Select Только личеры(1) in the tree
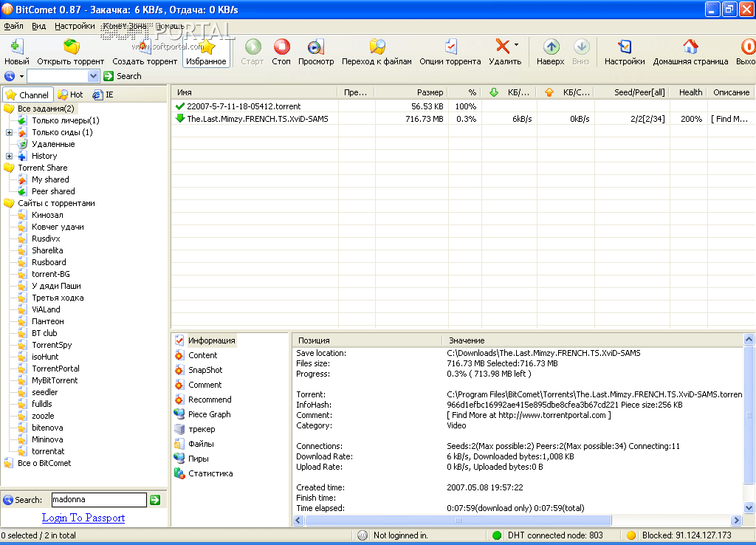This screenshot has height=545, width=756. pyautogui.click(x=66, y=120)
